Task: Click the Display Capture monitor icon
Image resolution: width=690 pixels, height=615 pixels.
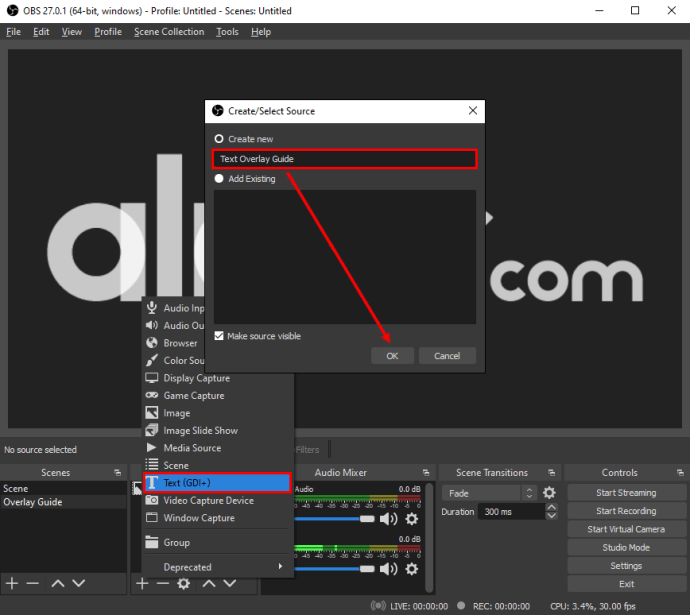Action: pos(152,378)
